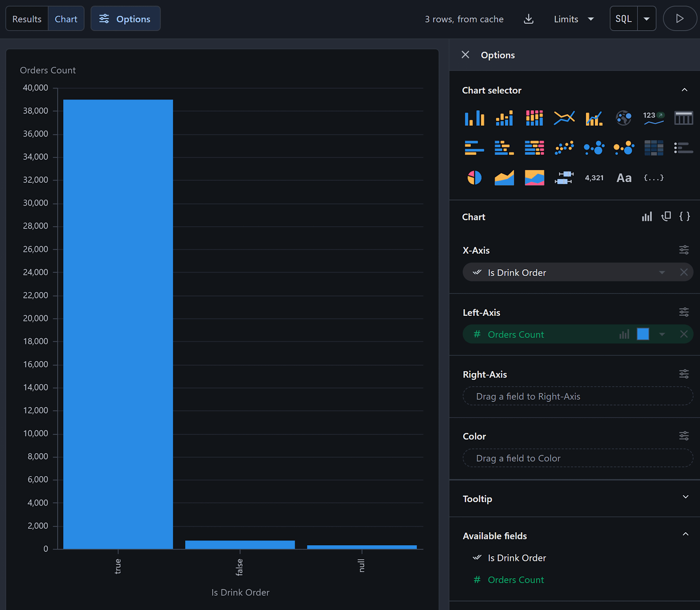Close the Options panel

465,55
